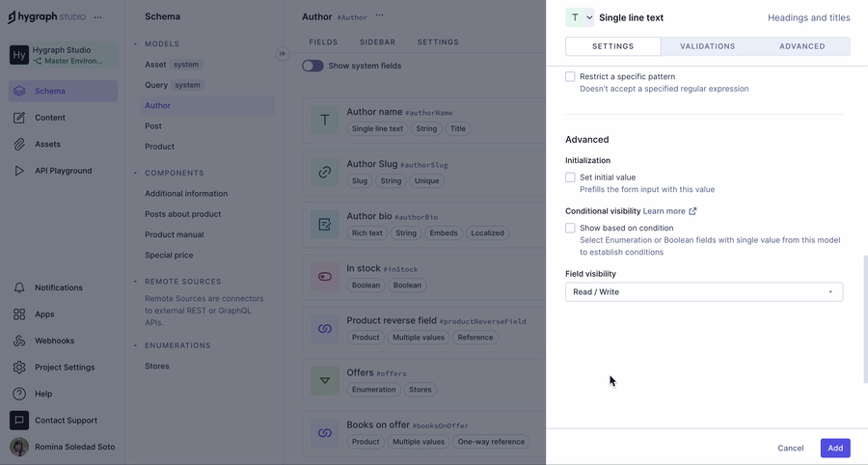Click the Author Slug link icon
The image size is (868, 465).
point(325,173)
